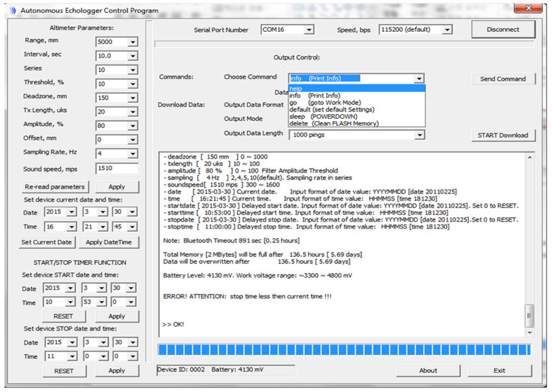552x392 pixels.
Task: Open the current time hour dropdown
Action: pos(71,227)
